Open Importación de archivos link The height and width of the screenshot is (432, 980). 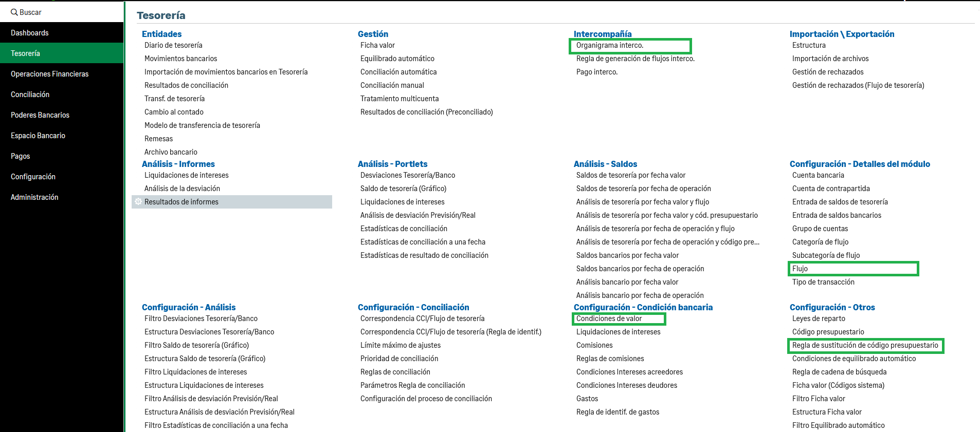[x=830, y=59]
